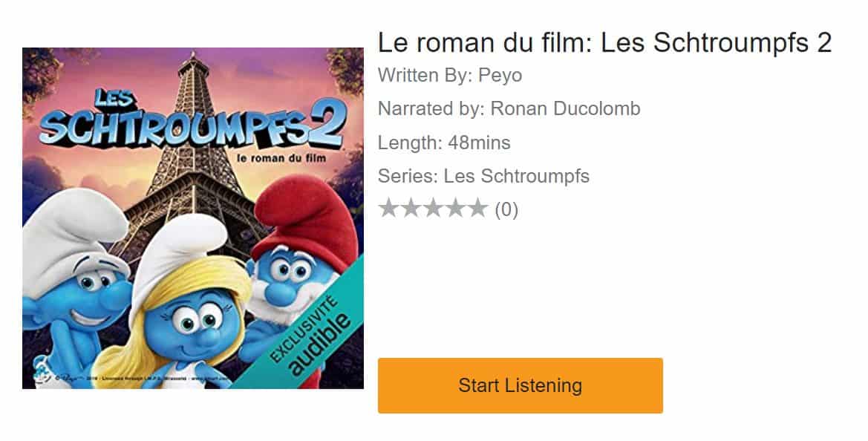Click the Length: 48mins text

pos(444,143)
